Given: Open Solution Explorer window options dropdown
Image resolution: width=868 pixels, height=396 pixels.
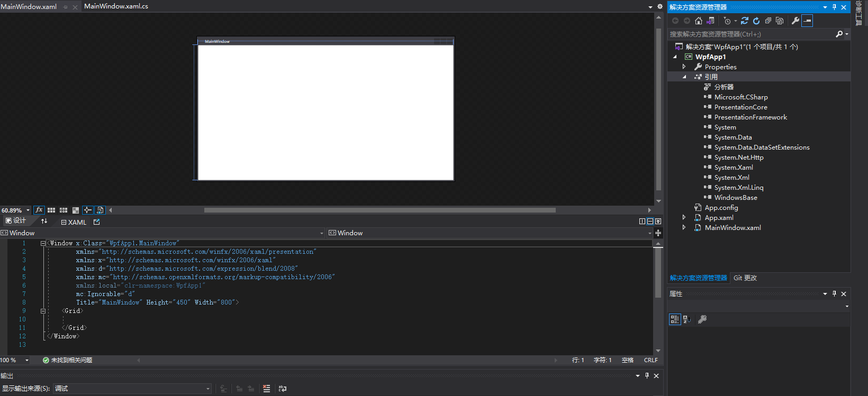Looking at the screenshot, I should click(x=825, y=7).
